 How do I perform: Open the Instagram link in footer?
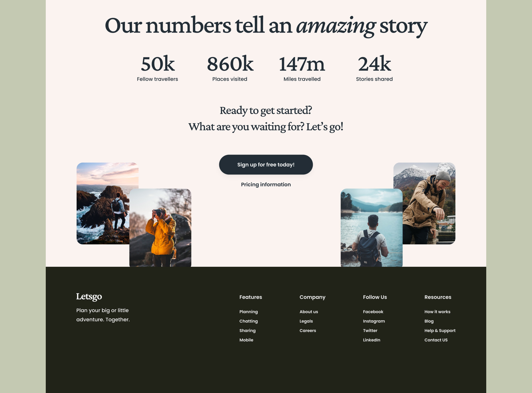click(374, 321)
